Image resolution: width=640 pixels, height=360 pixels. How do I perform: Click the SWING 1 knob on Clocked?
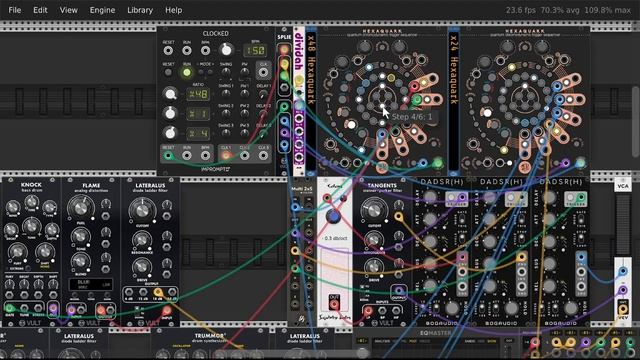tap(226, 94)
